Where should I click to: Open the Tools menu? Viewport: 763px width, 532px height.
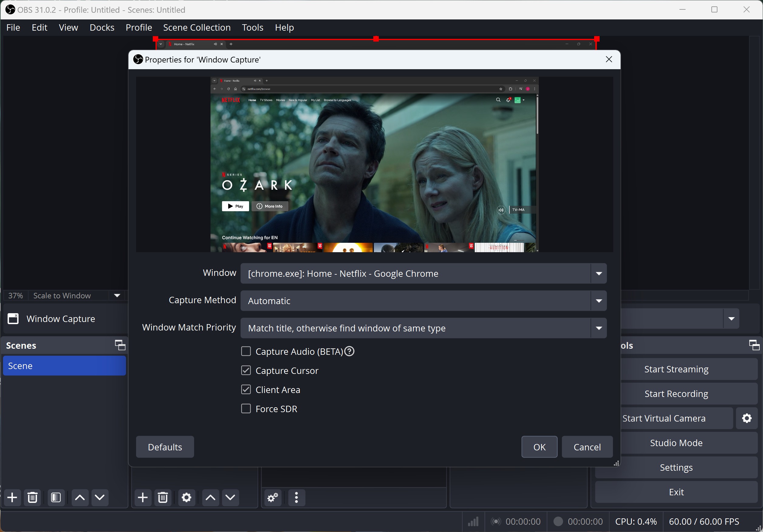252,28
